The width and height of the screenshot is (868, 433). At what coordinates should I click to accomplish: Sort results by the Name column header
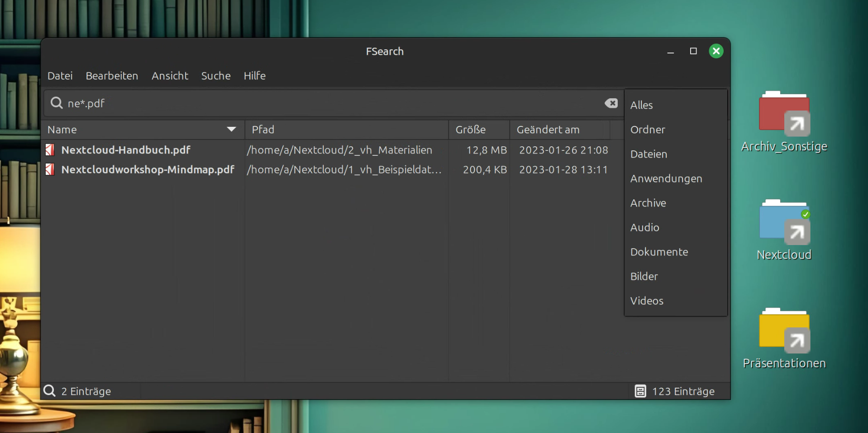(x=143, y=130)
